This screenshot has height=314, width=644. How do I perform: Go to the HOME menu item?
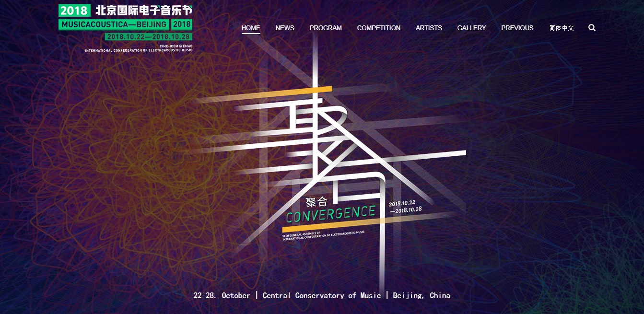point(251,28)
